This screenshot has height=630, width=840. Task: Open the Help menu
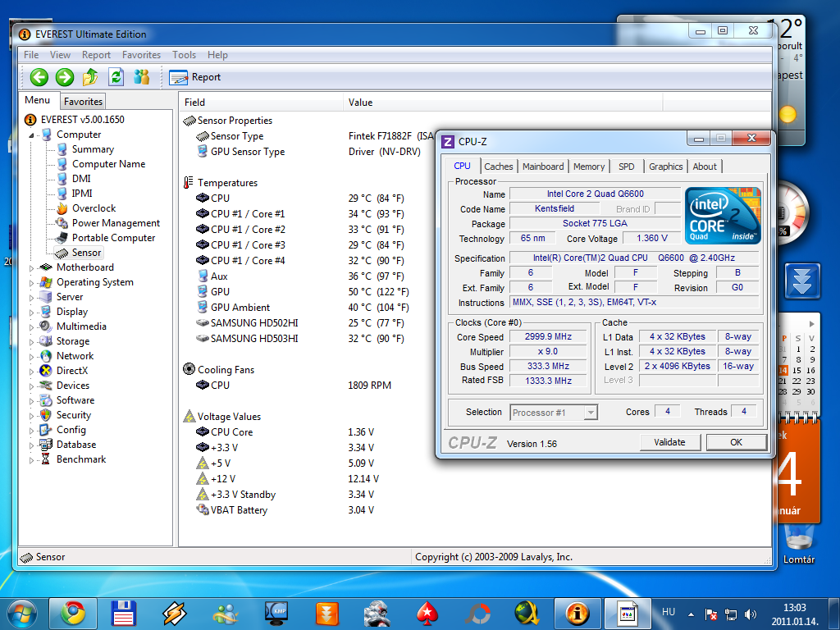[217, 55]
